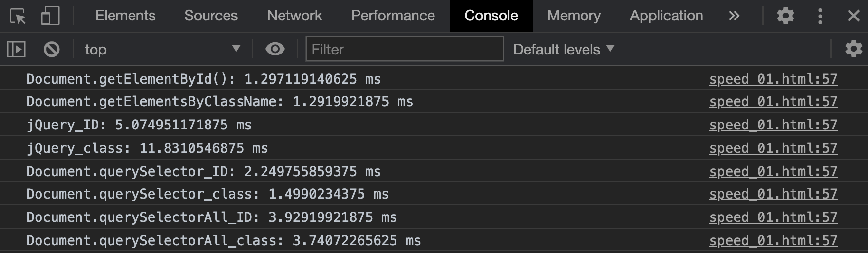Switch to the Network tab

tap(294, 16)
